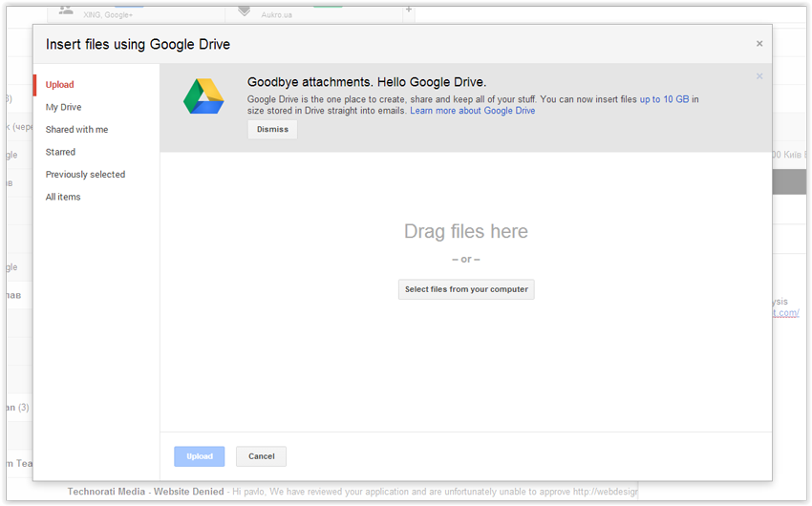812x506 pixels.
Task: Click the tag icon beside Aukro.ua
Action: (x=244, y=11)
